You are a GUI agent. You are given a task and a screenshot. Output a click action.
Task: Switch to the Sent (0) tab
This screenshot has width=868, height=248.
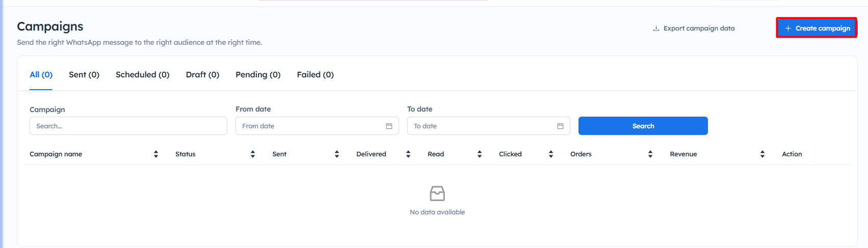84,75
